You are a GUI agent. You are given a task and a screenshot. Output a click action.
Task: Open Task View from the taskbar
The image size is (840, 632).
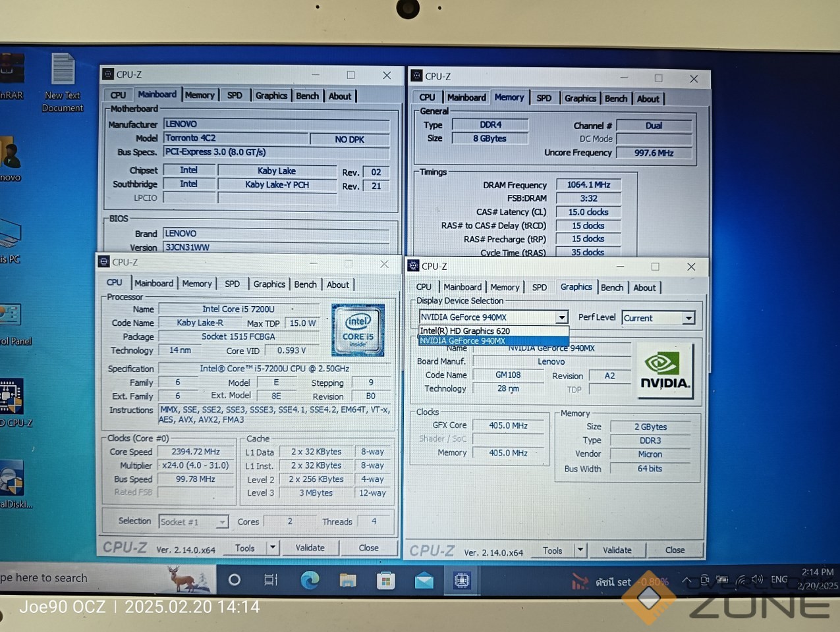click(271, 580)
